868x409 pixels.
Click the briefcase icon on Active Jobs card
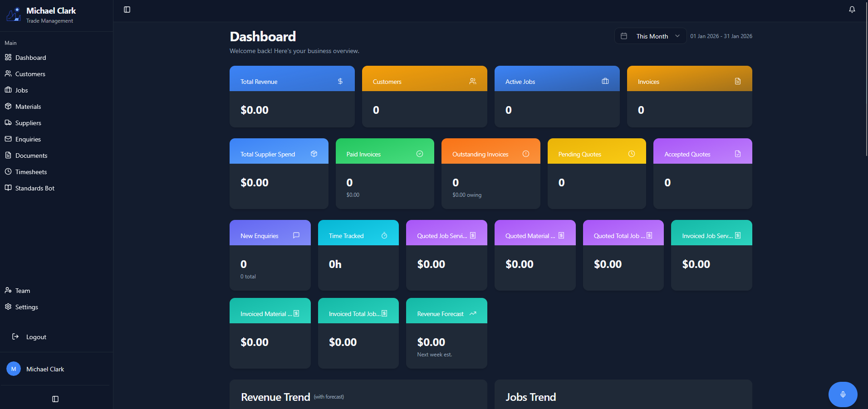605,81
